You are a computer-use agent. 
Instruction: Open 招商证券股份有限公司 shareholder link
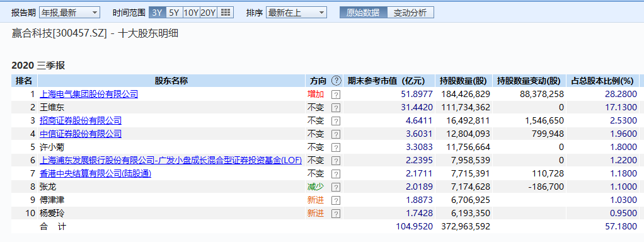pyautogui.click(x=81, y=120)
